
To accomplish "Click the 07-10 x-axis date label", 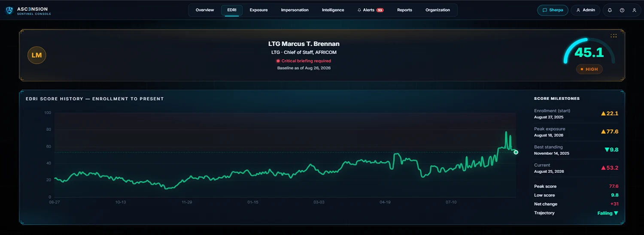I will tap(451, 202).
